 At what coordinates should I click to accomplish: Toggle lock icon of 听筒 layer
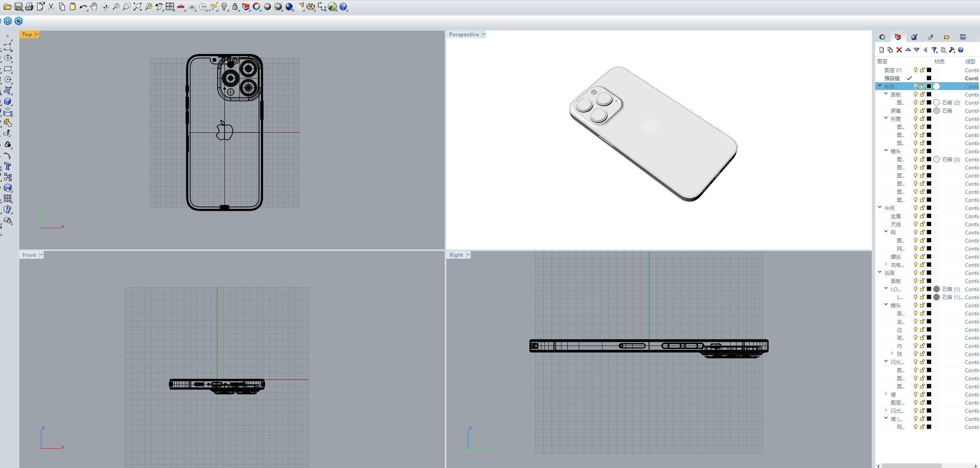pos(922,119)
